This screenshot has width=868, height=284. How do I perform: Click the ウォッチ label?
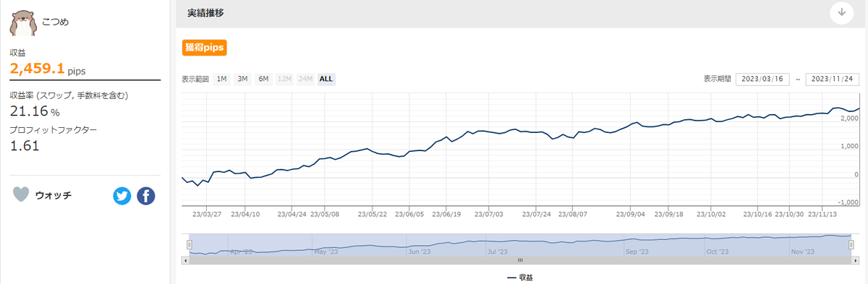click(53, 195)
